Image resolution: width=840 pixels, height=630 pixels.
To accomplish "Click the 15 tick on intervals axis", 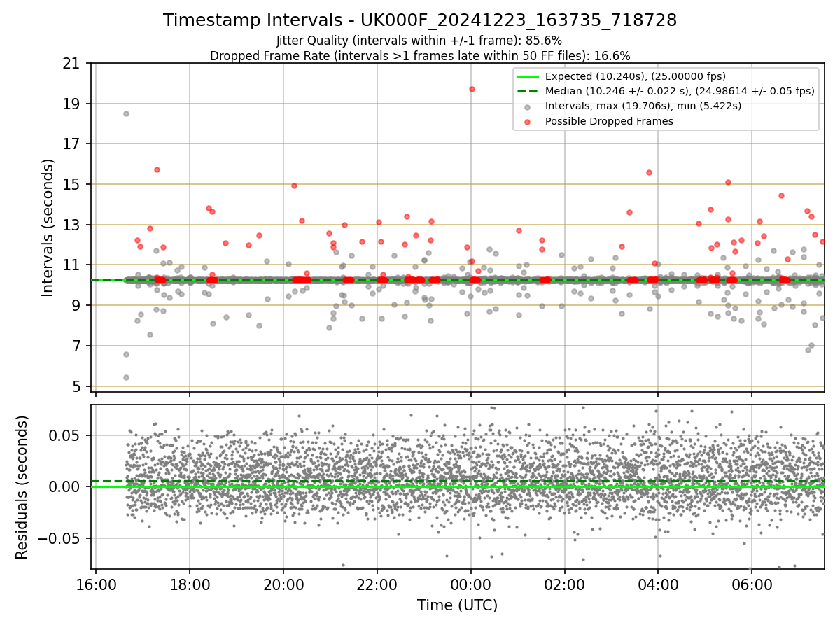I will [x=71, y=185].
